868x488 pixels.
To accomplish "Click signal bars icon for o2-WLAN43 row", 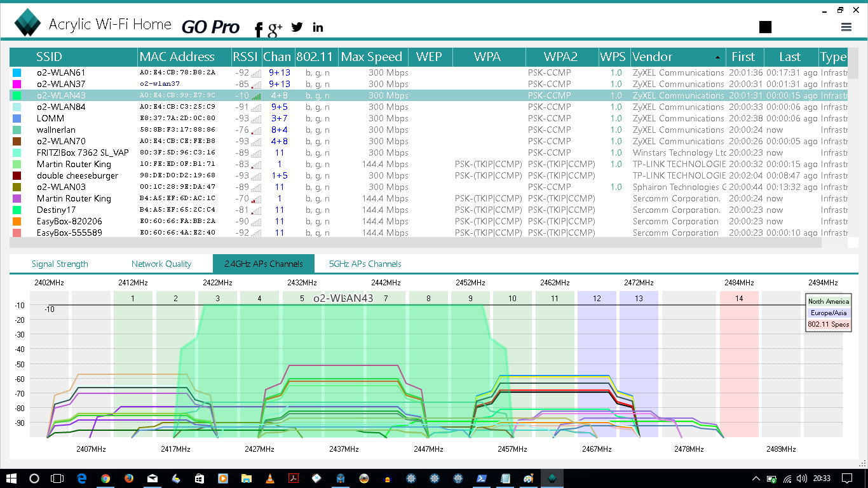I will coord(256,96).
